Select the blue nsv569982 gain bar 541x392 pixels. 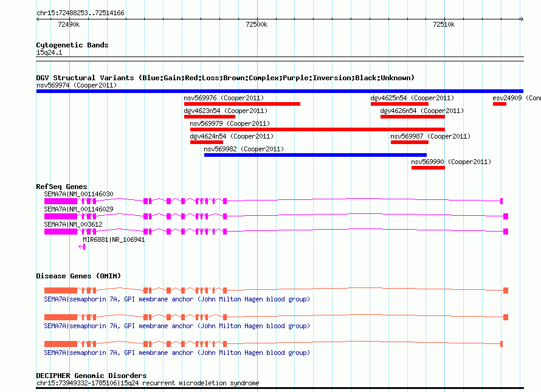[x=315, y=155]
